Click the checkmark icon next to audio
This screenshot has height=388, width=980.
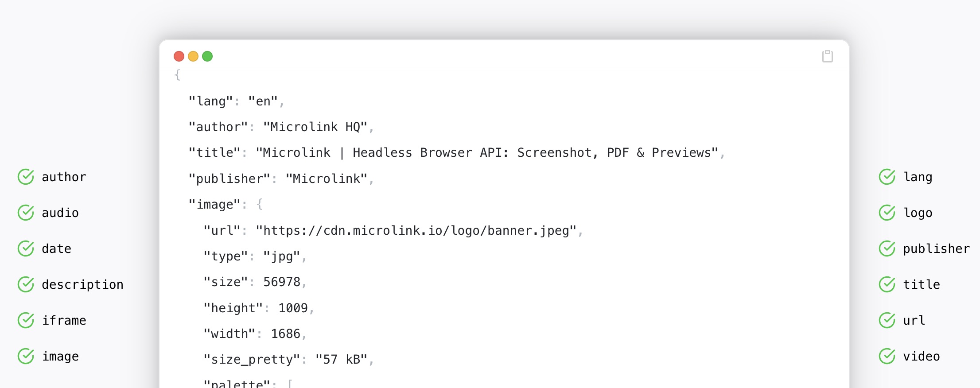click(26, 213)
